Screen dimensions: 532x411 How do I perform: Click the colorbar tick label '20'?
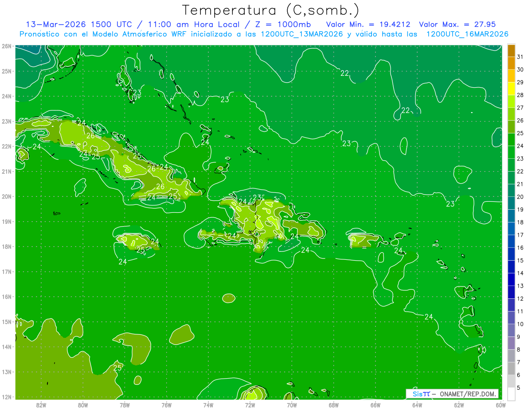point(520,197)
